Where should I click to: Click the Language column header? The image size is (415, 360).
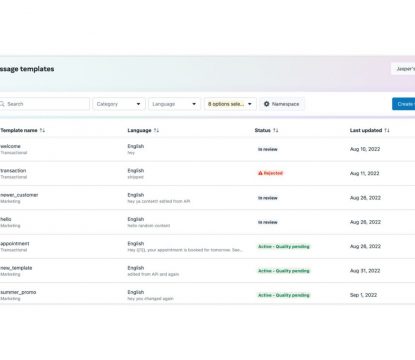139,130
